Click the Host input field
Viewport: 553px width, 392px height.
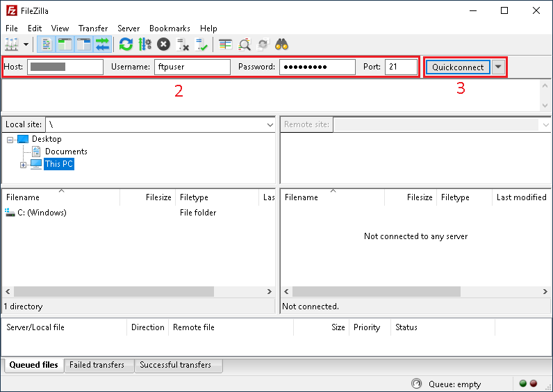coord(65,67)
